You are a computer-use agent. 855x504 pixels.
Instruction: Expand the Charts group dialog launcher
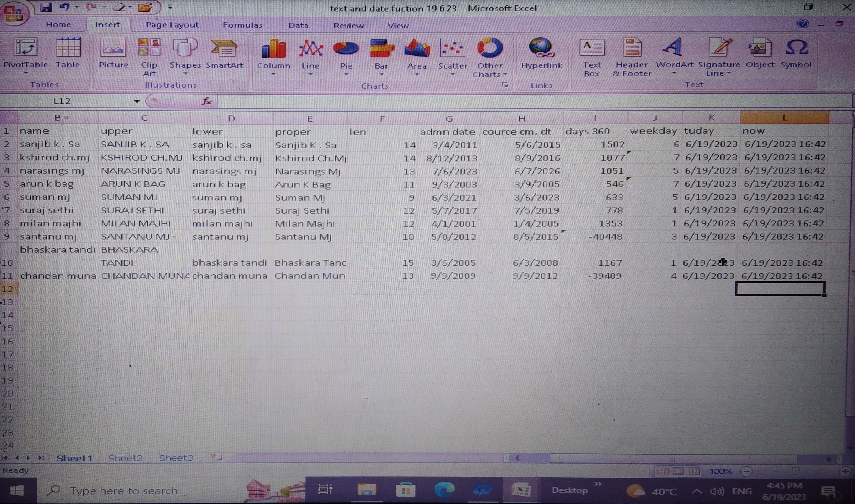(x=505, y=85)
